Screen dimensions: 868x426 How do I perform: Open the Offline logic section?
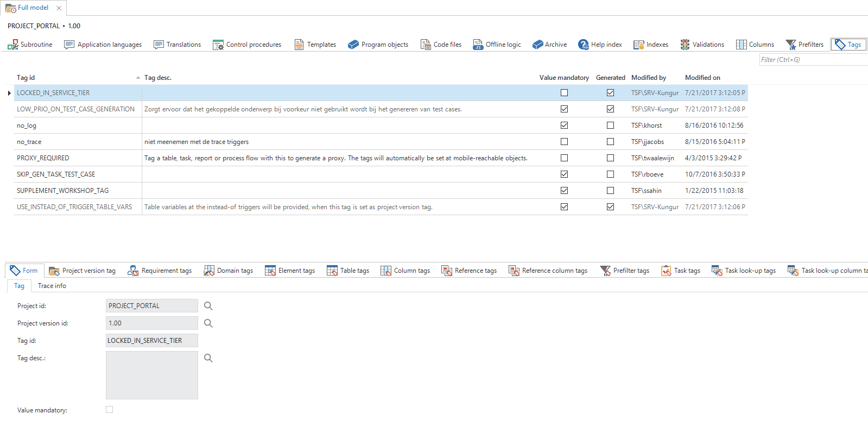pyautogui.click(x=497, y=45)
